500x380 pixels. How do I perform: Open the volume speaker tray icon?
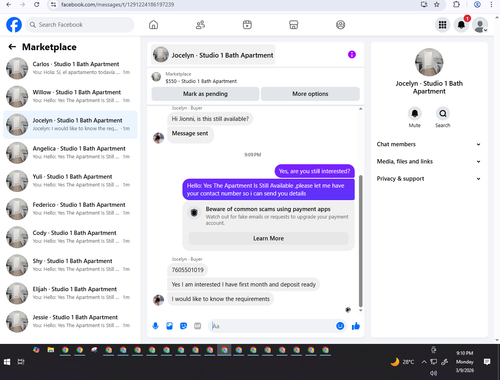(x=433, y=373)
